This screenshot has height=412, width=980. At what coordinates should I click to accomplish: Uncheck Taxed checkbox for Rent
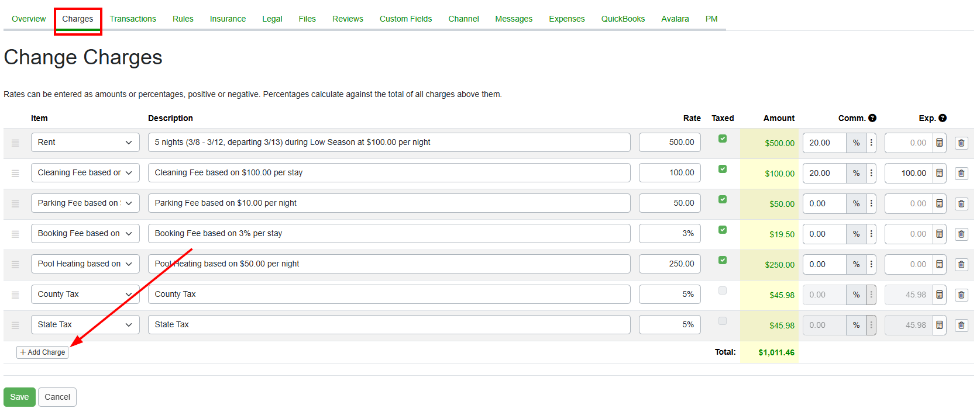click(x=723, y=139)
